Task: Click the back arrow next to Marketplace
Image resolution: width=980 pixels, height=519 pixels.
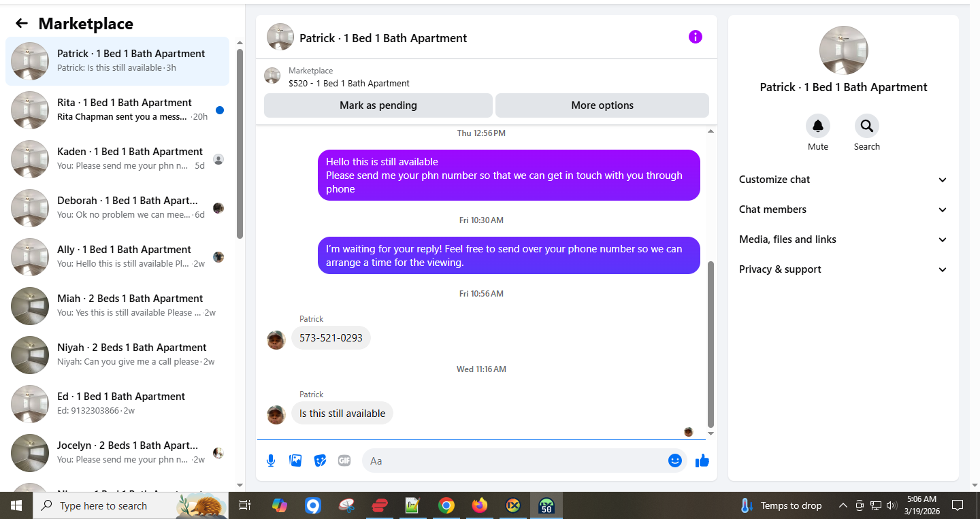Action: (x=22, y=24)
